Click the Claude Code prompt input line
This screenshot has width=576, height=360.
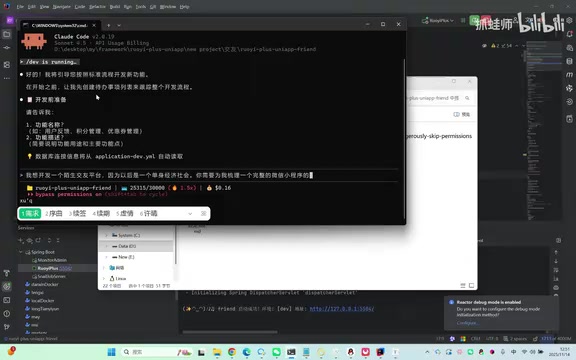click(x=209, y=175)
